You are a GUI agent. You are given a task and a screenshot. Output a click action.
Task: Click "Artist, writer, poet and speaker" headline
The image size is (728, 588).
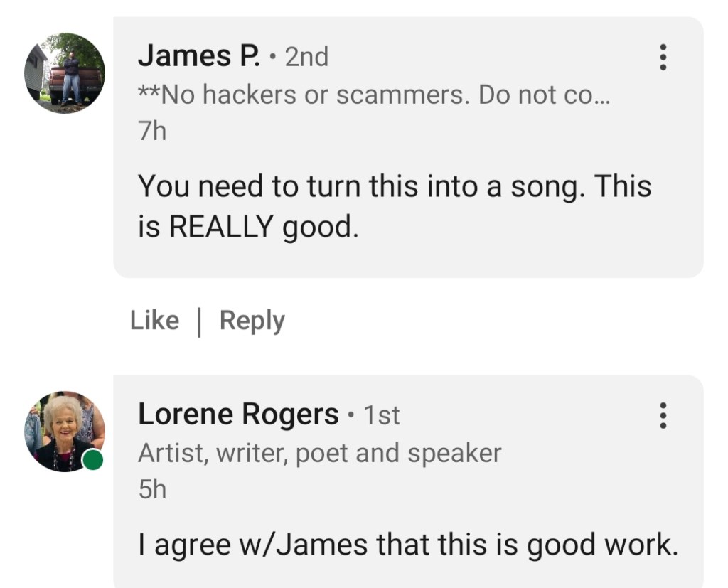coord(319,453)
